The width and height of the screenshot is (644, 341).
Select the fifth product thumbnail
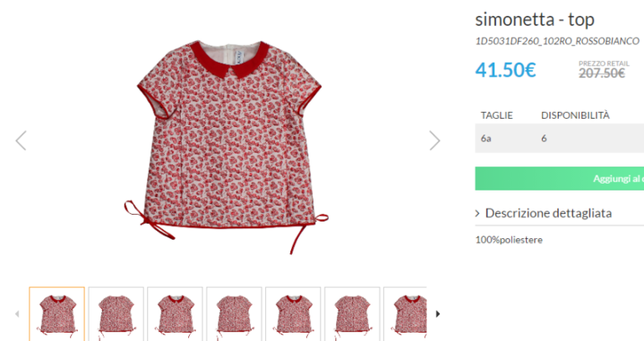point(293,314)
